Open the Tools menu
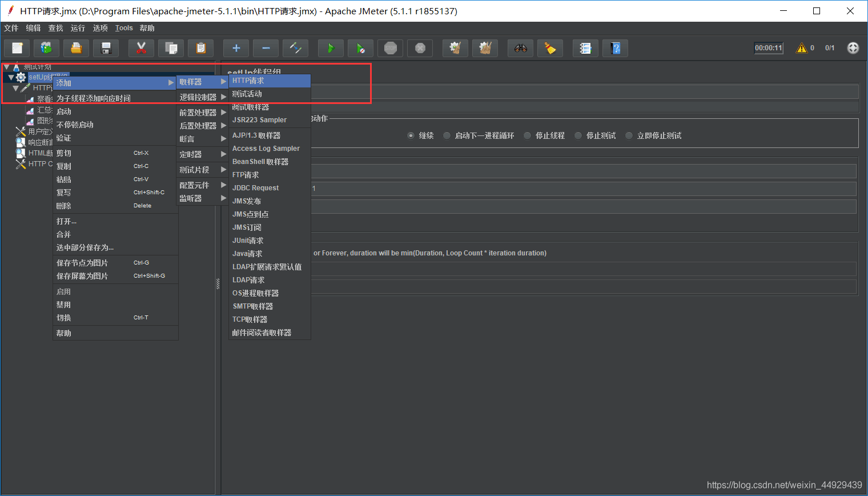 click(x=124, y=28)
